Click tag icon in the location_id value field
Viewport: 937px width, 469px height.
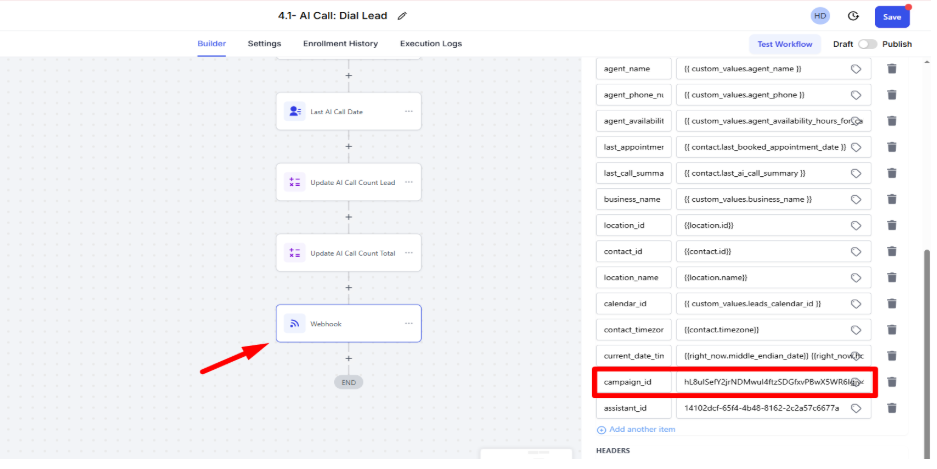[856, 225]
